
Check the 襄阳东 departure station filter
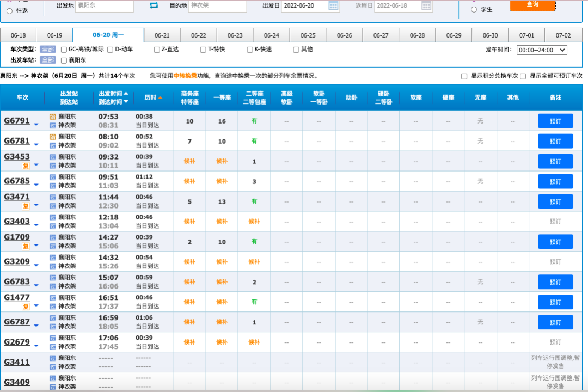64,60
